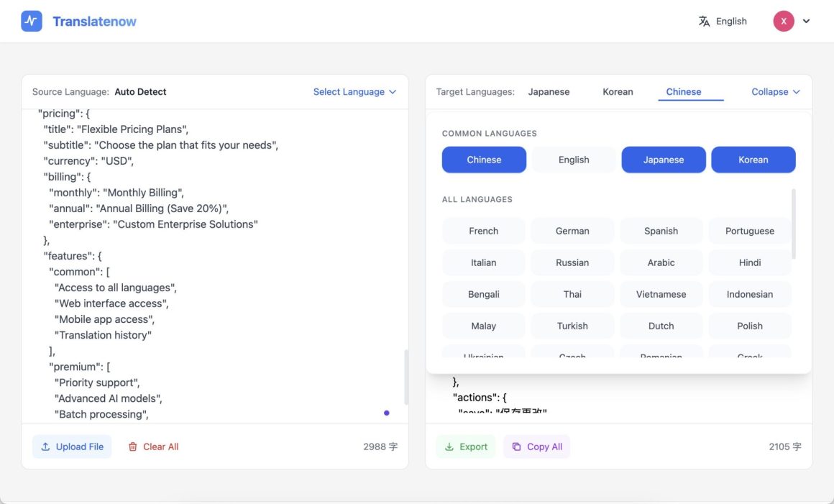The height and width of the screenshot is (504, 834).
Task: Click the Translatenow logo icon
Action: [30, 21]
